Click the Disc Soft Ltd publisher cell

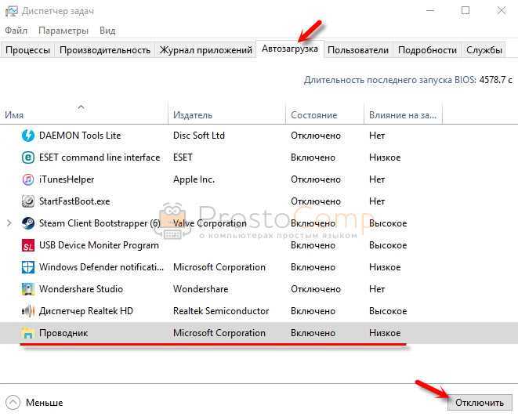199,136
